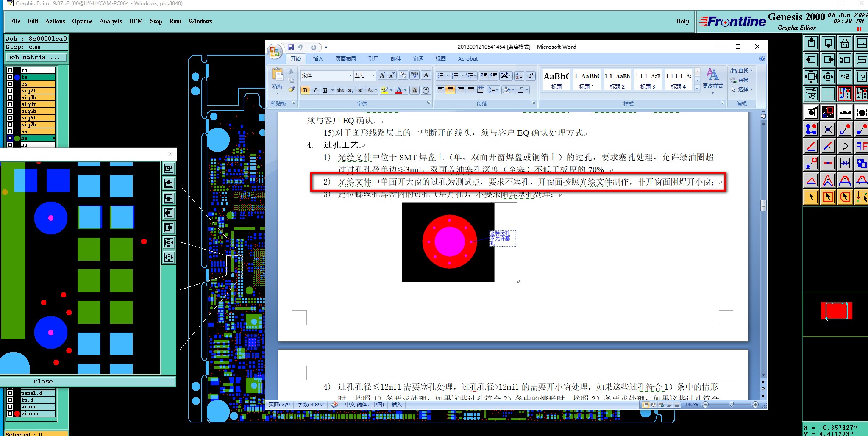Open the Actions menu in Genesis
The width and height of the screenshot is (868, 436).
coord(55,21)
